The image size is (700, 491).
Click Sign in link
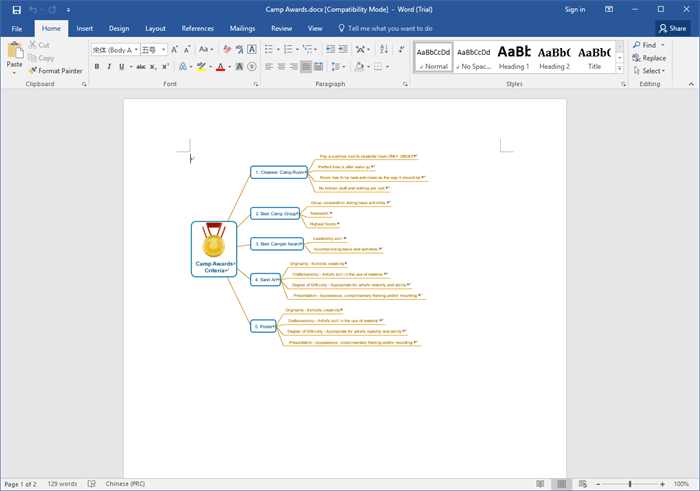pos(575,9)
